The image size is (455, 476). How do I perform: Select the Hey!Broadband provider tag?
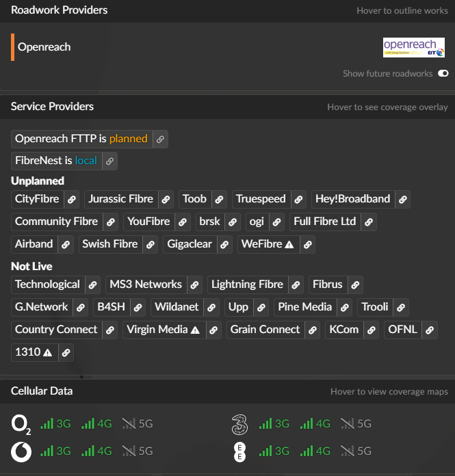(x=352, y=199)
